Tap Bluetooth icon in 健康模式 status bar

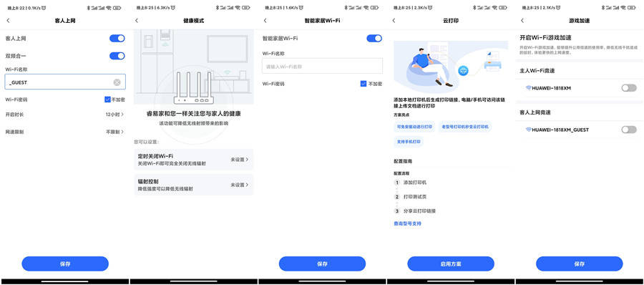tap(217, 7)
